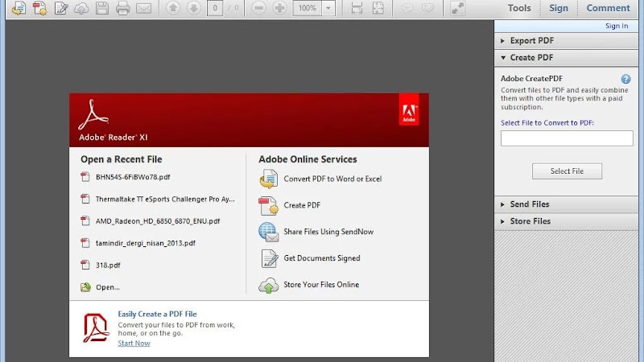Image resolution: width=644 pixels, height=362 pixels.
Task: Expand the Store Files section
Action: [x=566, y=220]
